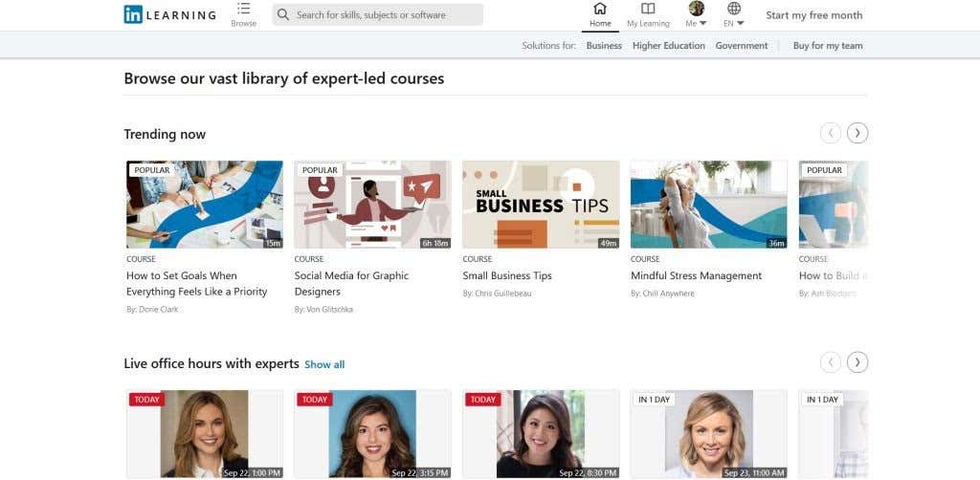Viewport: 980px width, 480px height.
Task: Open Small Business Tips course thumbnail
Action: (541, 205)
